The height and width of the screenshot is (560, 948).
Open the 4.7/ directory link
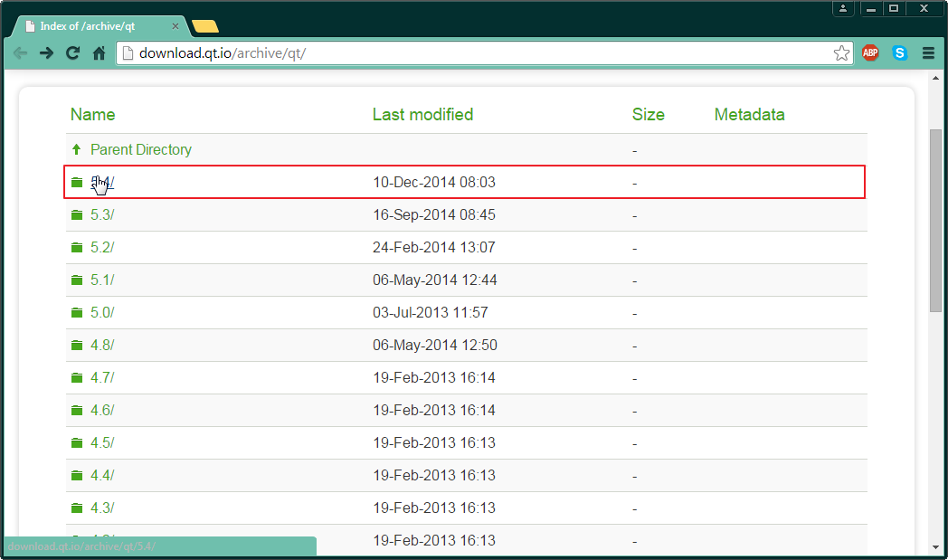coord(102,378)
